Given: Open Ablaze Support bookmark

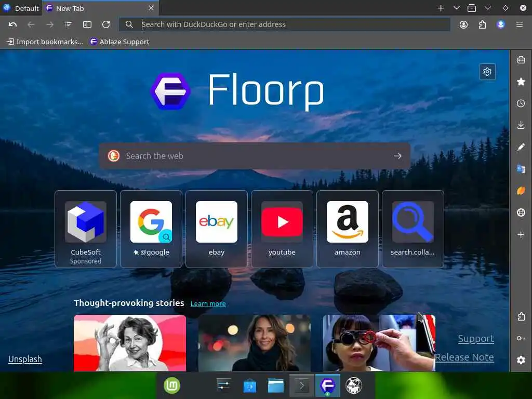Looking at the screenshot, I should (119, 42).
